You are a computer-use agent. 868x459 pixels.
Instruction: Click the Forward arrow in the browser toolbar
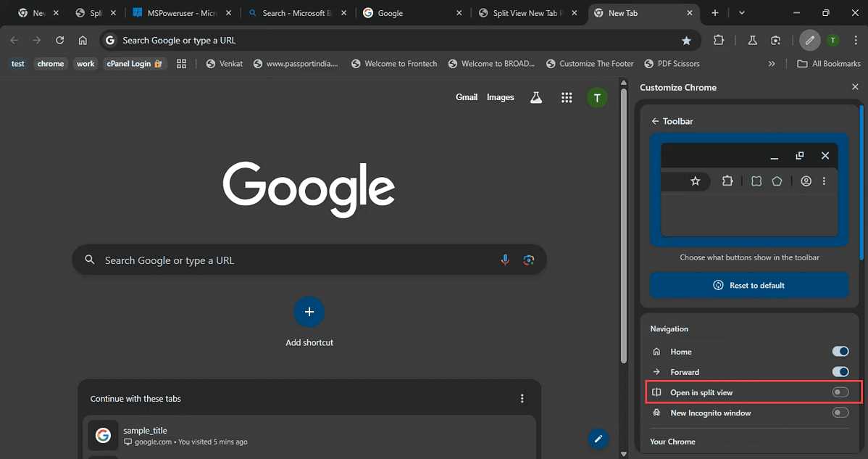pyautogui.click(x=36, y=41)
